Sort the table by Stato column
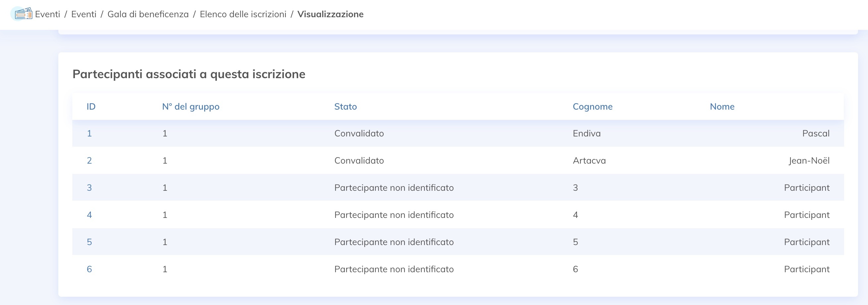The height and width of the screenshot is (305, 868). coord(345,106)
